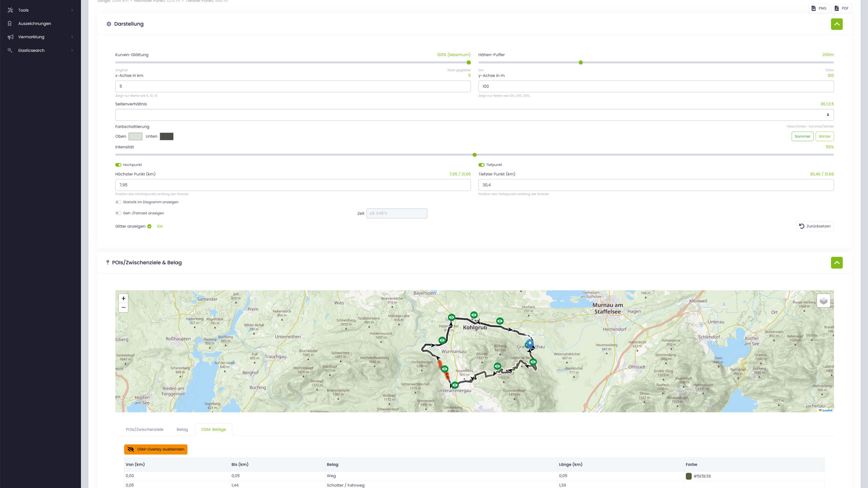The height and width of the screenshot is (488, 868).
Task: Enable Statistik im Diagramm anzeigen
Action: point(118,202)
